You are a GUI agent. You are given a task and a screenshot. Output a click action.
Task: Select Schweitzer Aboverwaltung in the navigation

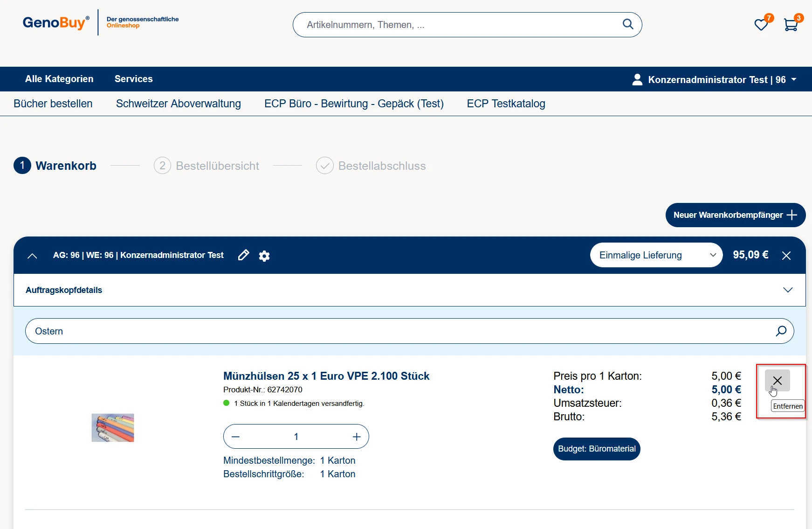(179, 104)
